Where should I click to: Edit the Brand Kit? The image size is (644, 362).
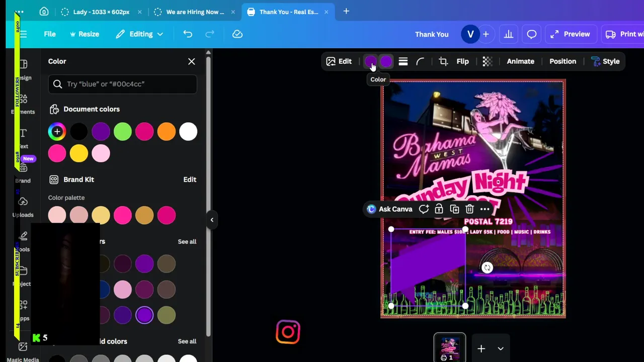(190, 179)
